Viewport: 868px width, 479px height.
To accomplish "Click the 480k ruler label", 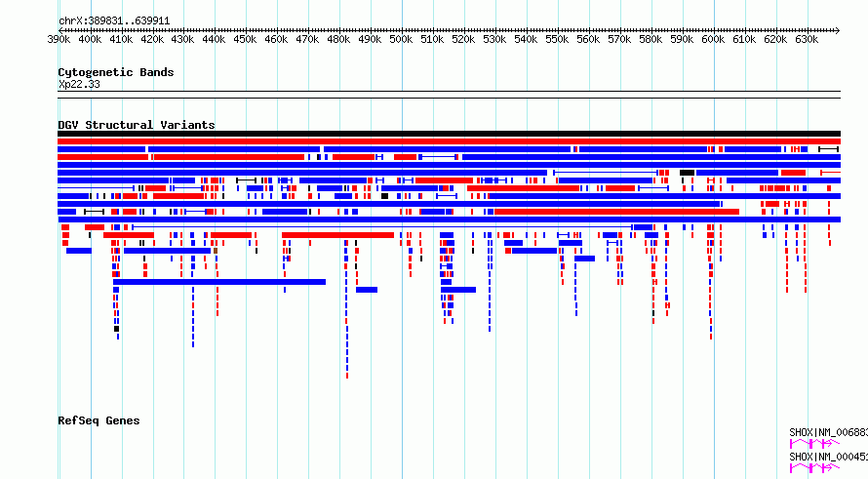I will coord(338,40).
